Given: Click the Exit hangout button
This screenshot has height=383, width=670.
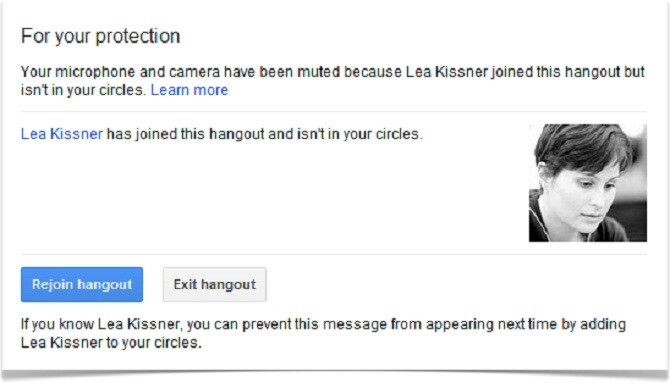Looking at the screenshot, I should [215, 285].
